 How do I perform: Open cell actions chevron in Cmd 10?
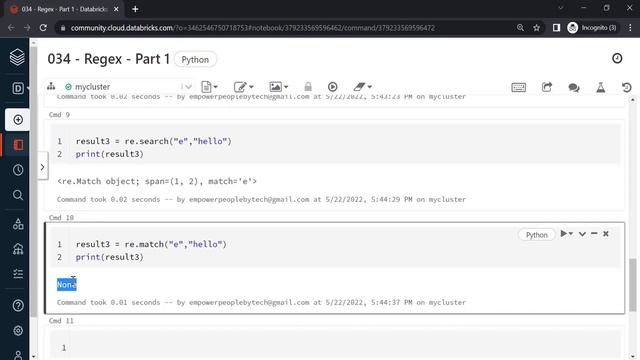click(x=582, y=234)
